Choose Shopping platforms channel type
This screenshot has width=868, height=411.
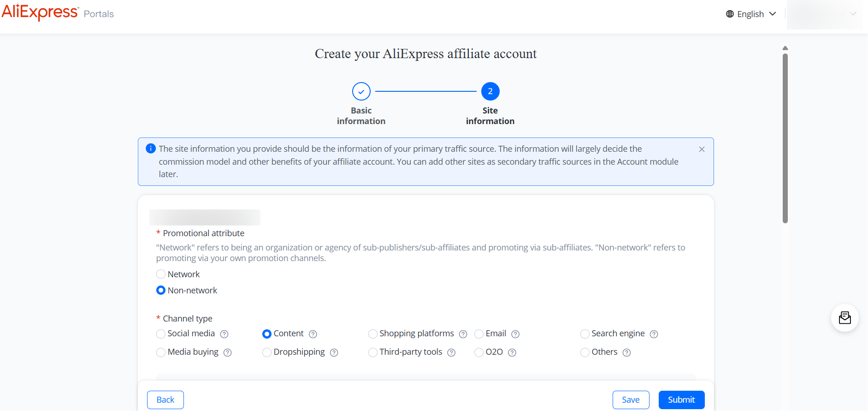373,334
